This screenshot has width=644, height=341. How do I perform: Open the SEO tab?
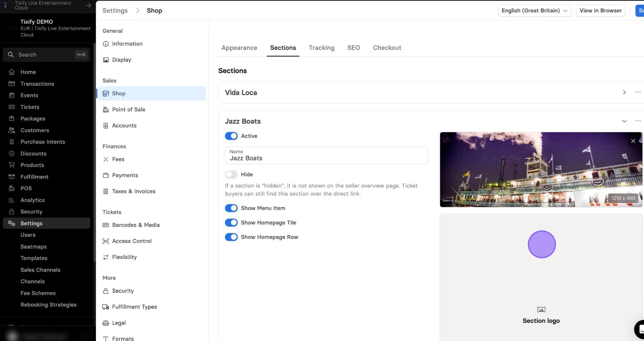click(x=353, y=48)
